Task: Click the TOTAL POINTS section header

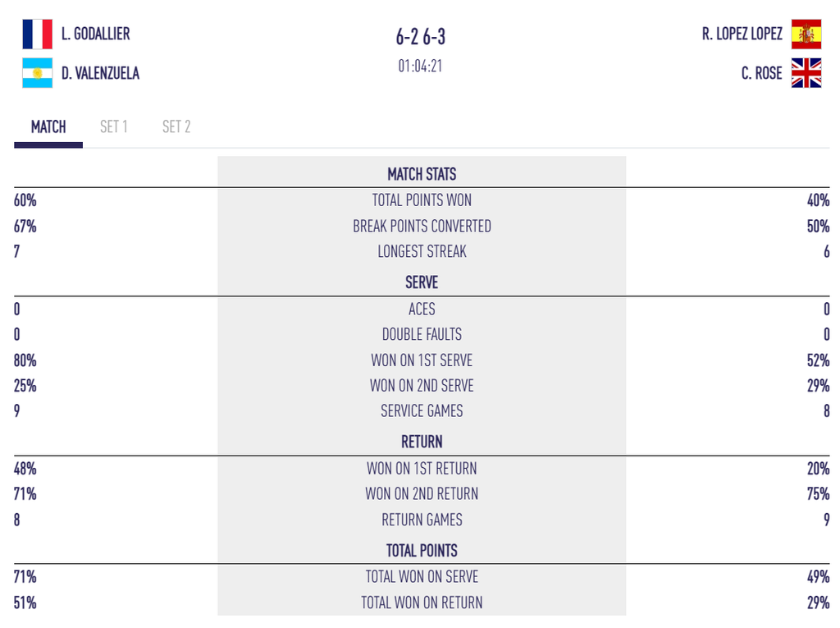Action: click(x=422, y=551)
